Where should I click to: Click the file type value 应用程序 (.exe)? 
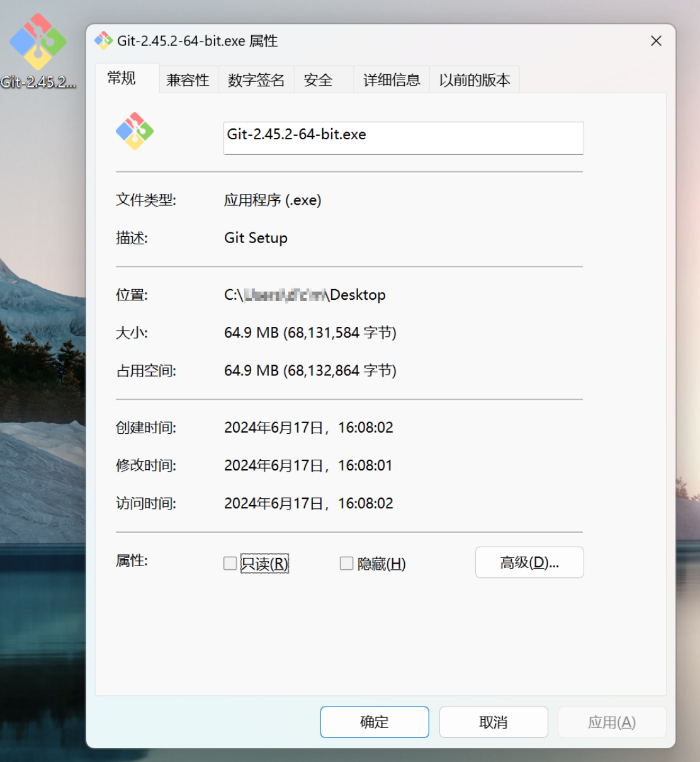click(273, 200)
